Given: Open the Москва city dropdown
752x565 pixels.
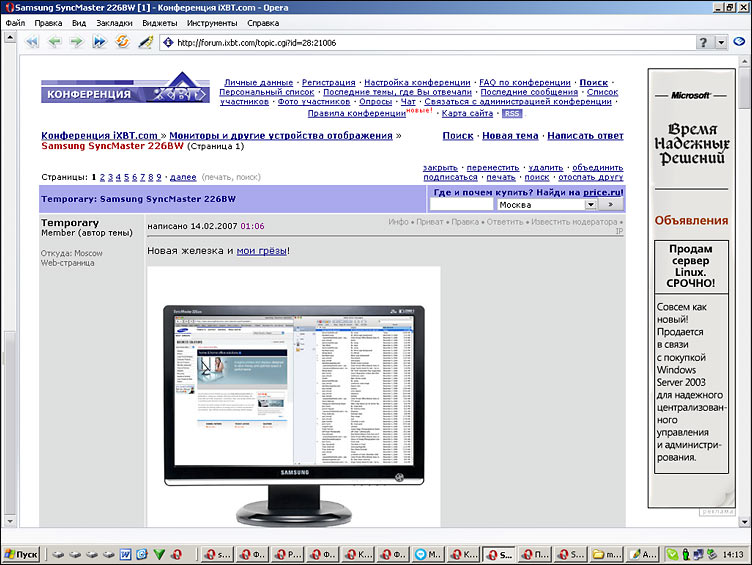Looking at the screenshot, I should (547, 205).
